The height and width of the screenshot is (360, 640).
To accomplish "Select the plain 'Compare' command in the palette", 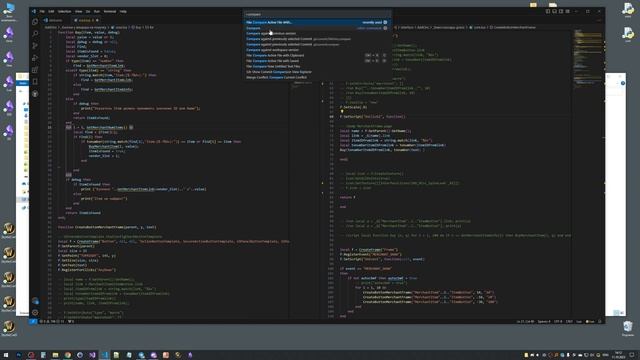I will coord(318,28).
